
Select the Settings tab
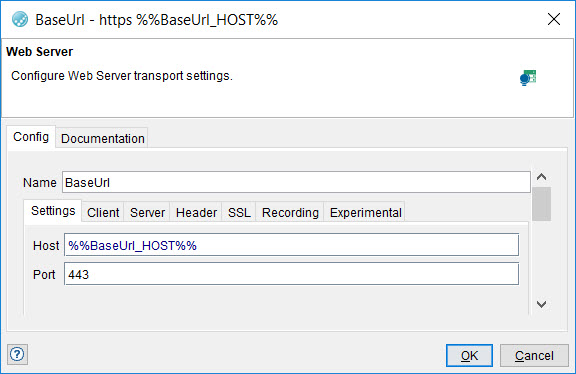pyautogui.click(x=53, y=211)
